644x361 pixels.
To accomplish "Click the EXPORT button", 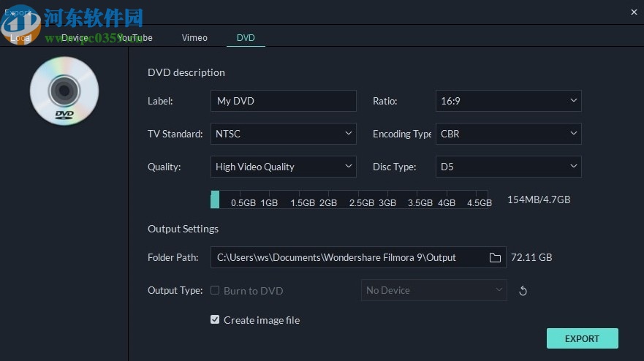I will tap(582, 338).
